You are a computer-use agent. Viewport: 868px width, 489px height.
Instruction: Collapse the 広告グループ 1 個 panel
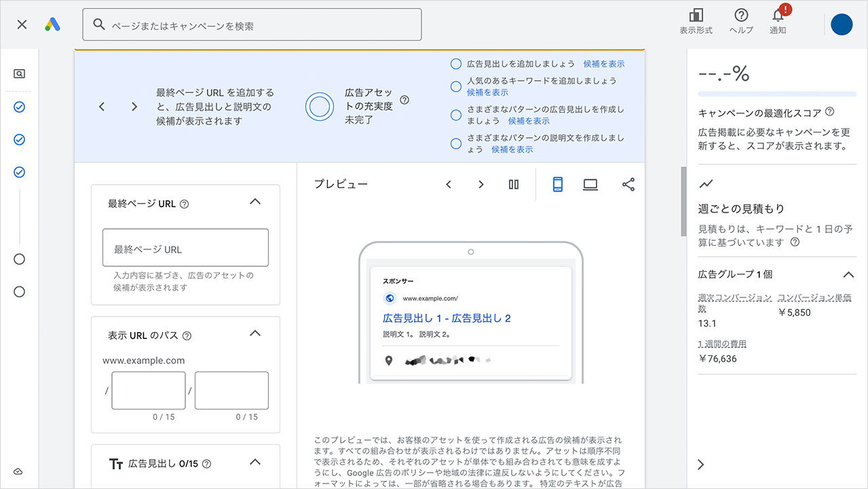point(848,274)
